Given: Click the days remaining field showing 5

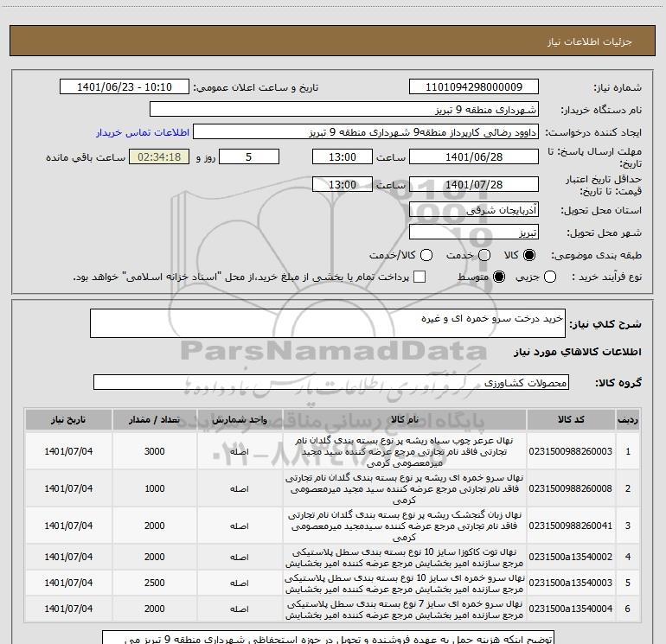Looking at the screenshot, I should (249, 156).
